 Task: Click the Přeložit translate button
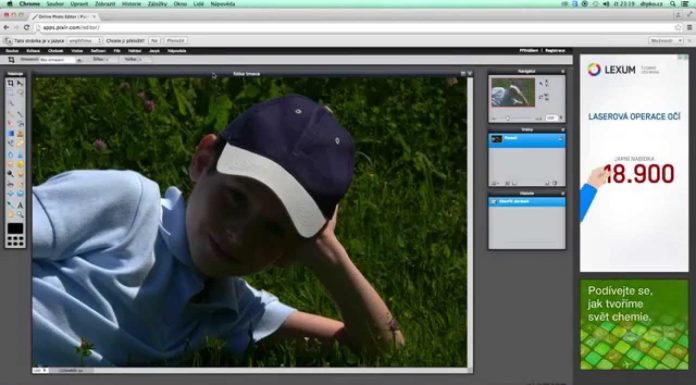click(x=175, y=40)
